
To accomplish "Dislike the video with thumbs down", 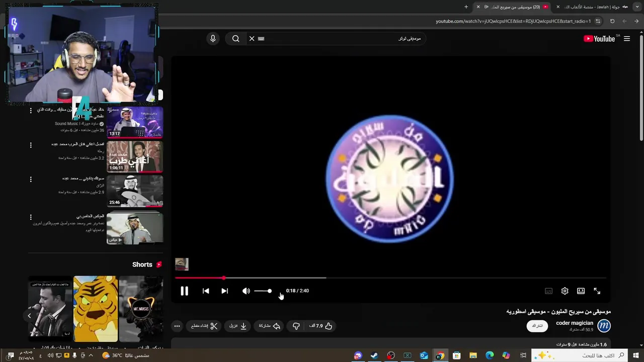I will (296, 326).
